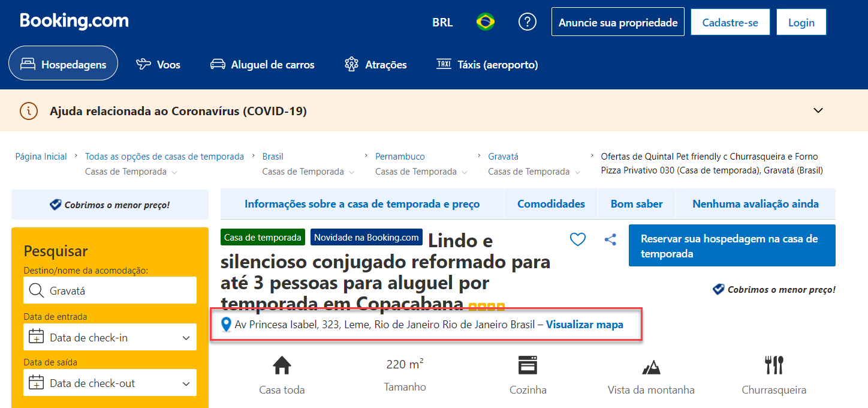Screen dimensions: 868x408
Task: Click Reservar sua hospedagem na casa de temporada
Action: [732, 245]
